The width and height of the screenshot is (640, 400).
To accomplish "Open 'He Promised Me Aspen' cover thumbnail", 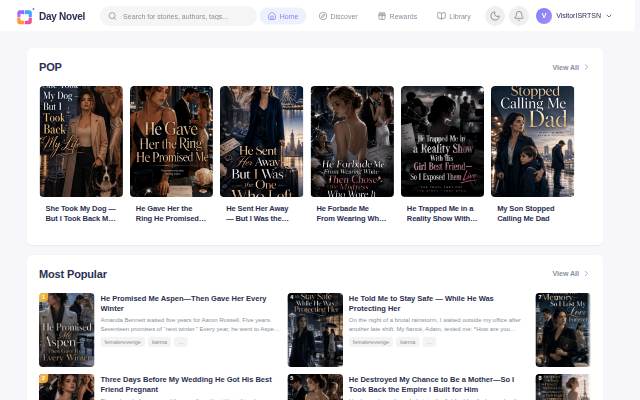I will coord(67,330).
